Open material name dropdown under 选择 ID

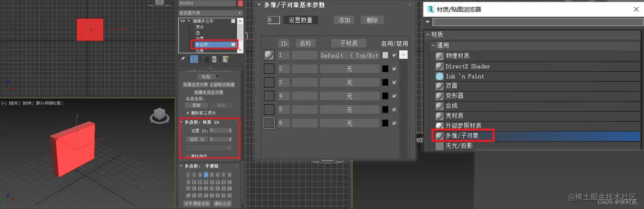click(209, 148)
